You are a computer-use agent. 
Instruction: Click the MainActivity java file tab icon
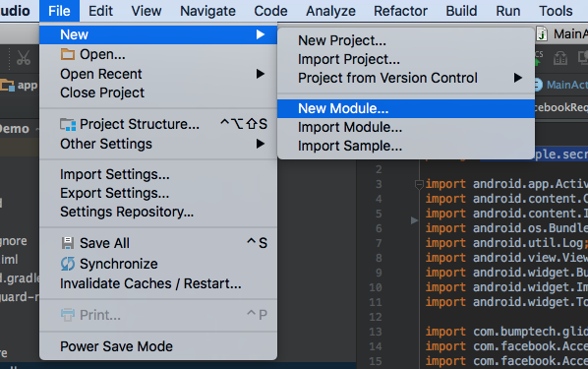point(542,33)
